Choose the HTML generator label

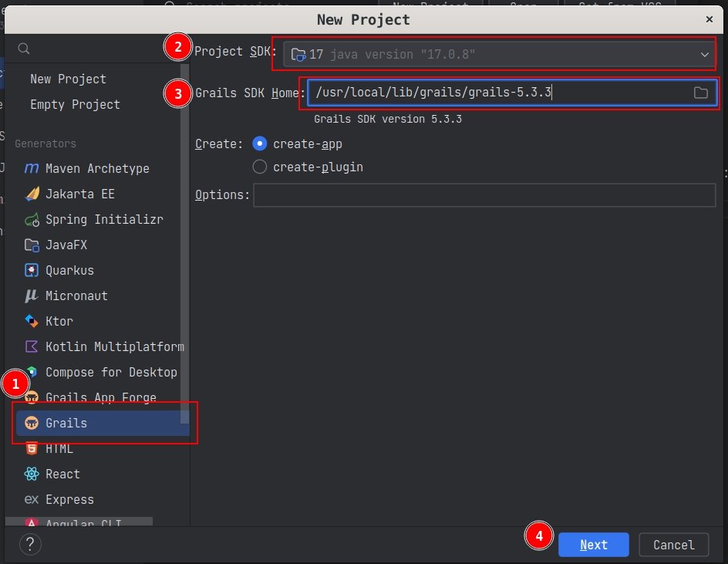coord(59,449)
